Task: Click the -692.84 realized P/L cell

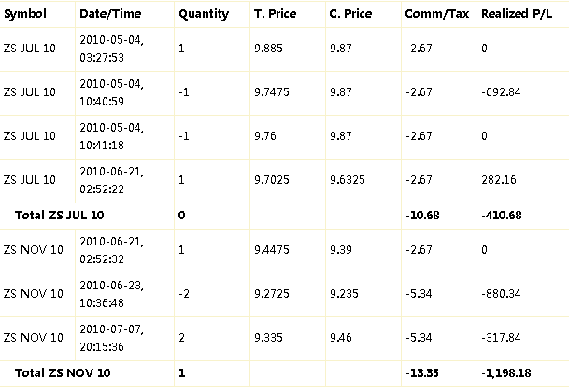Action: click(x=501, y=92)
